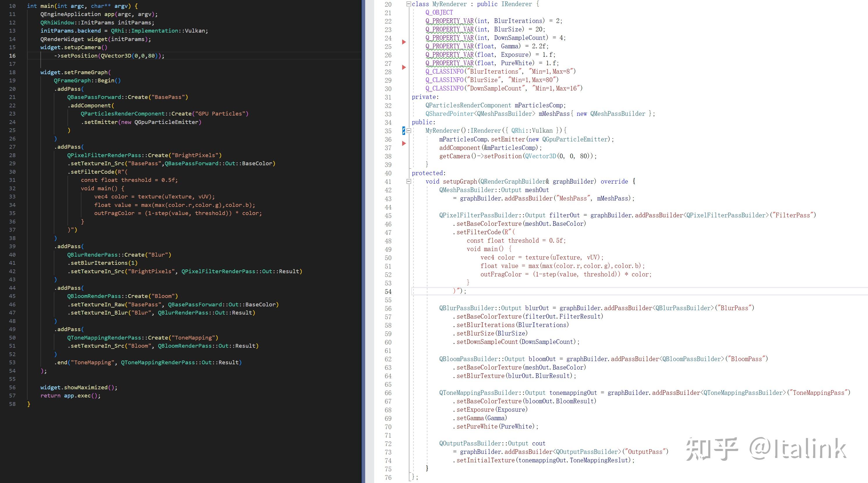Image resolution: width=868 pixels, height=483 pixels.
Task: Click 'setTextureIn_Blur' in dark editor
Action: coord(99,312)
